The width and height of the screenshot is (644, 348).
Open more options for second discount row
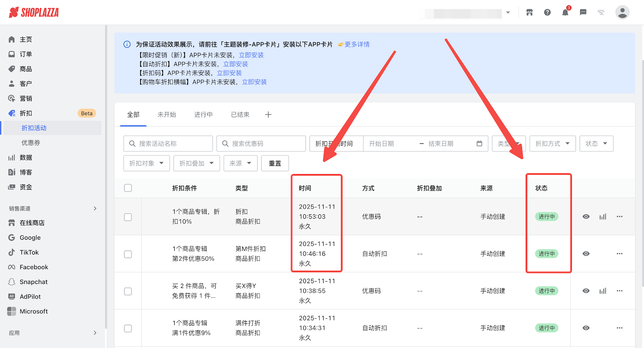point(619,254)
